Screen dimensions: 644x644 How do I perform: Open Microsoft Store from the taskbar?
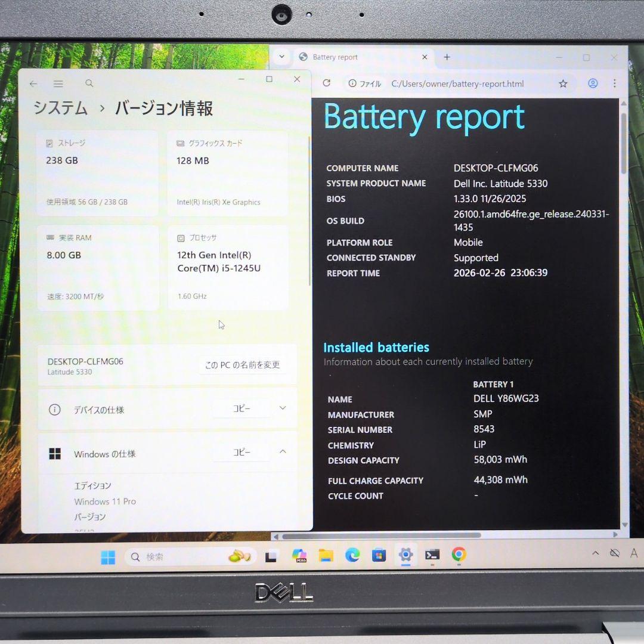tap(379, 555)
